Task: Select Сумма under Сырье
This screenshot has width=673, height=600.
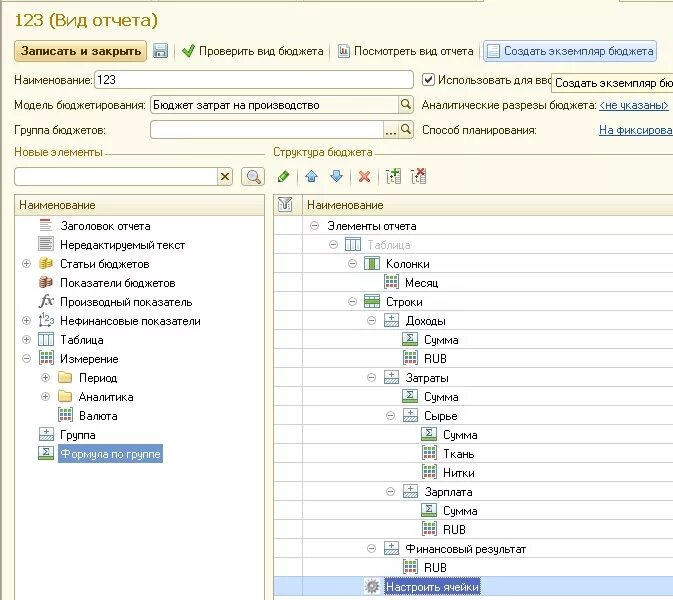Action: point(460,435)
